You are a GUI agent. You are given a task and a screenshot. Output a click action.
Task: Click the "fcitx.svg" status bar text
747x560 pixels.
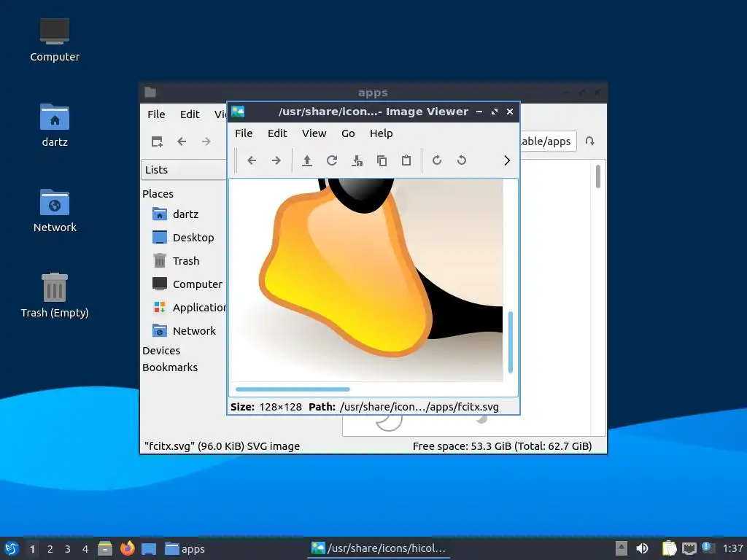click(222, 446)
